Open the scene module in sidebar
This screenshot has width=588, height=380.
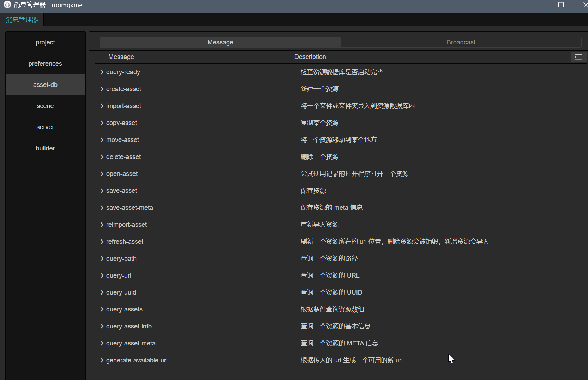point(45,106)
